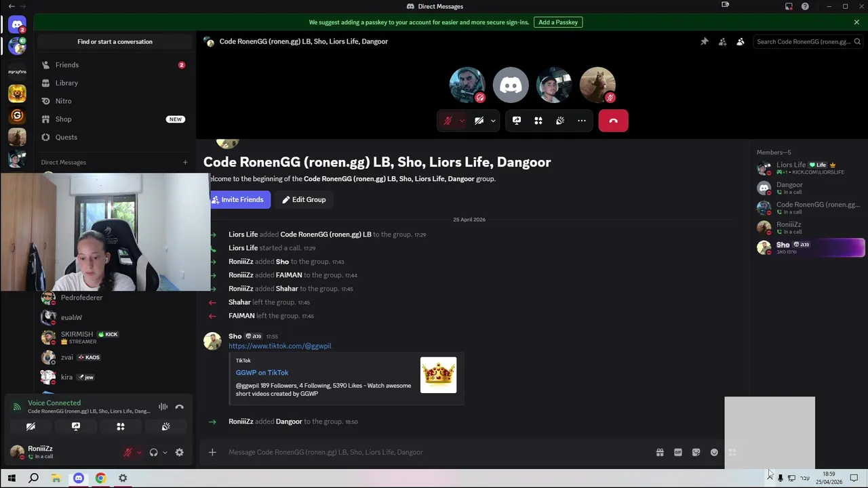Viewport: 868px width, 488px height.
Task: Open emoji picker in message bar
Action: tap(714, 452)
